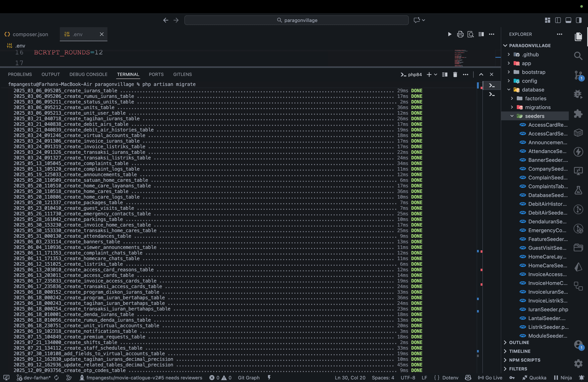Viewport: 588px width, 382px height.
Task: Open IuranSeeder.php in explorer
Action: point(548,309)
